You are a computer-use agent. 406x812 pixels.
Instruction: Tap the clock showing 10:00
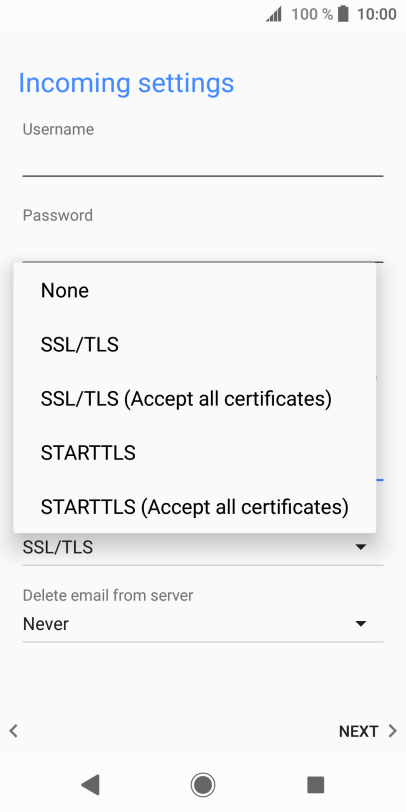point(376,14)
